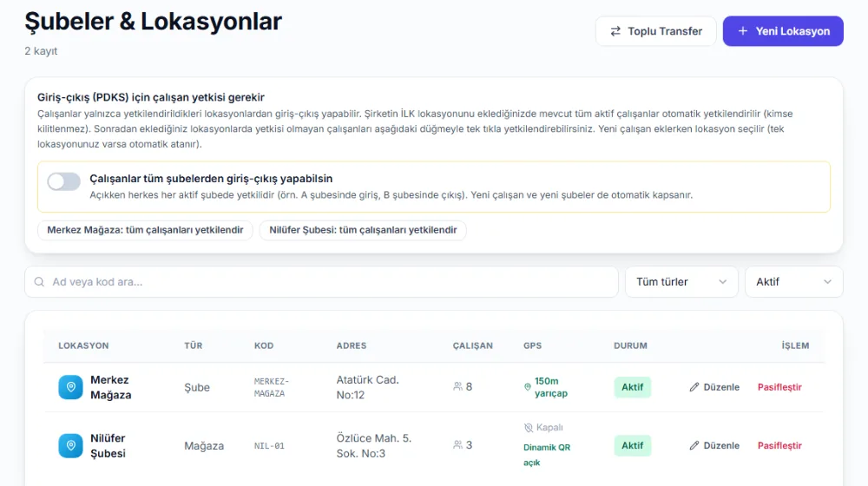Authorize all employees for Nilüfer Şubesi

click(363, 230)
